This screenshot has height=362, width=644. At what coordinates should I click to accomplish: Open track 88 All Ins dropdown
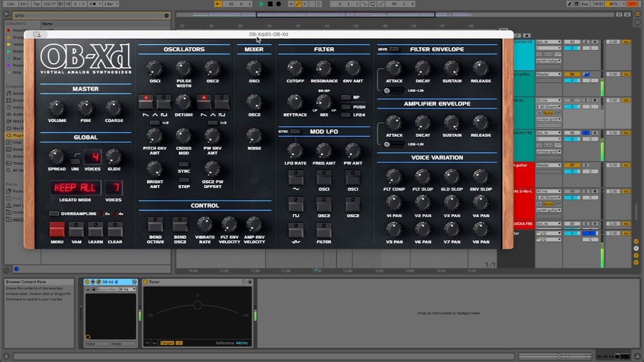click(548, 192)
